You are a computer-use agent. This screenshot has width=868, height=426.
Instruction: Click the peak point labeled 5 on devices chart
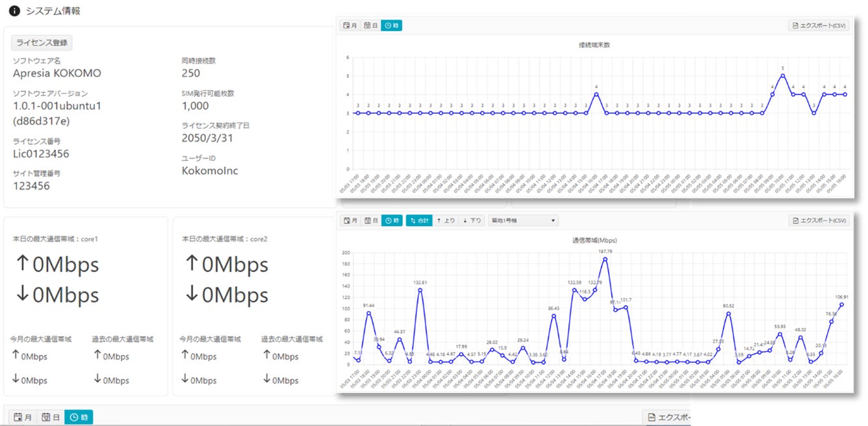point(783,75)
